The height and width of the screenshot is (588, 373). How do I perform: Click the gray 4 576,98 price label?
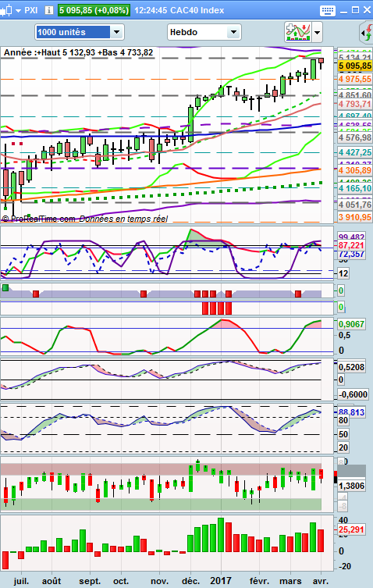click(x=354, y=137)
